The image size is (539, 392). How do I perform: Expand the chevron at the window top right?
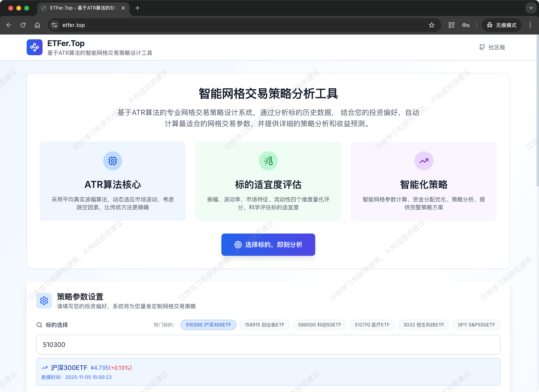531,8
